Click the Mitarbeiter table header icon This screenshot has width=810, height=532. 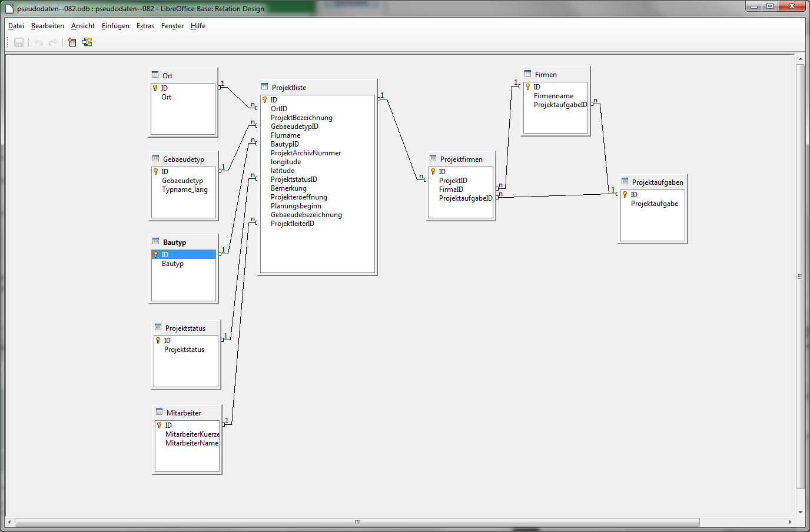pos(160,412)
